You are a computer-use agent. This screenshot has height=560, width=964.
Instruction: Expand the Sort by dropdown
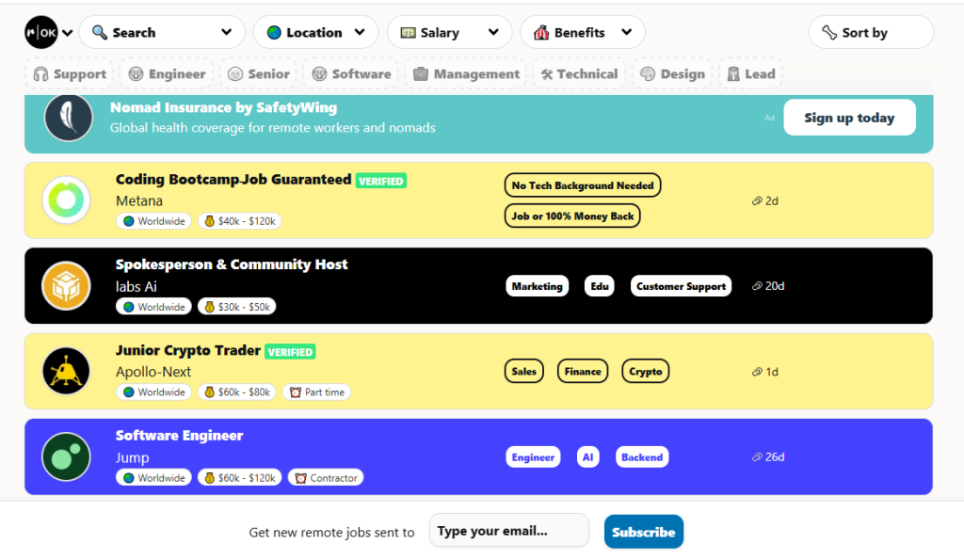(x=870, y=31)
